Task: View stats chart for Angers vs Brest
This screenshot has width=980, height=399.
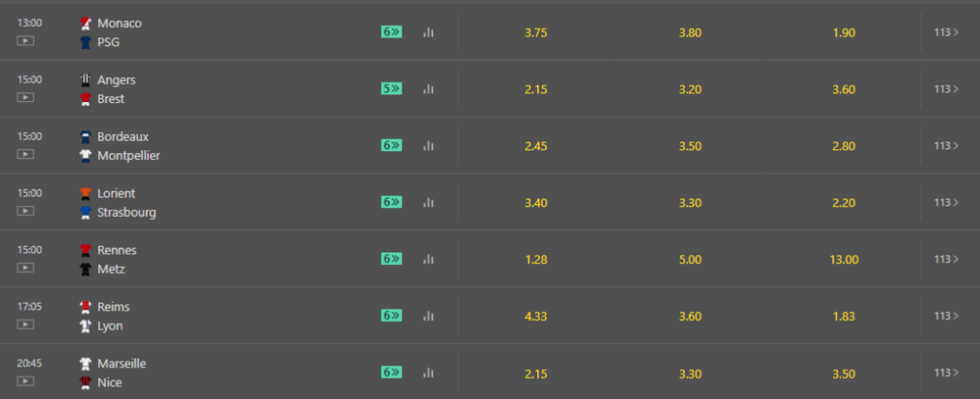Action: 428,89
